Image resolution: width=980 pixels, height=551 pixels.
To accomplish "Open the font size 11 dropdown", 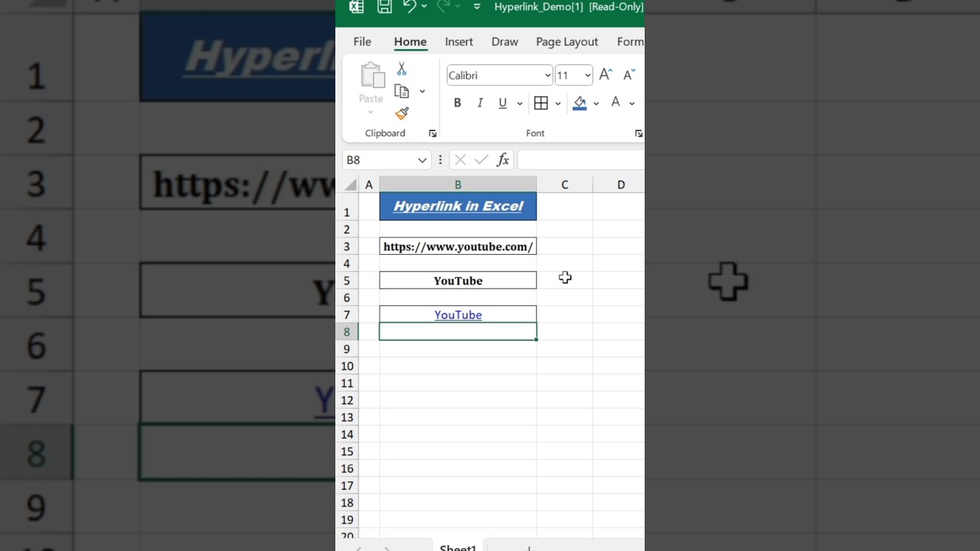I will pyautogui.click(x=587, y=75).
